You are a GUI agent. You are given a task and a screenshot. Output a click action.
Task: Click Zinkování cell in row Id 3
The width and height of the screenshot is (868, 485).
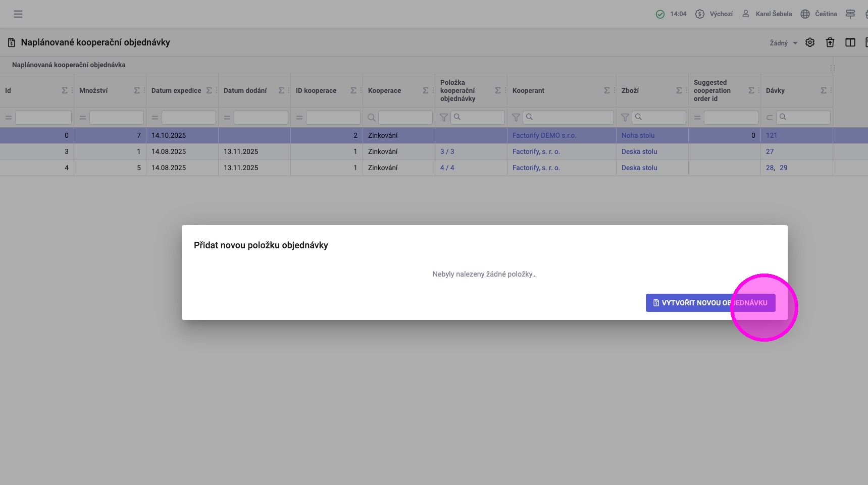pos(399,151)
